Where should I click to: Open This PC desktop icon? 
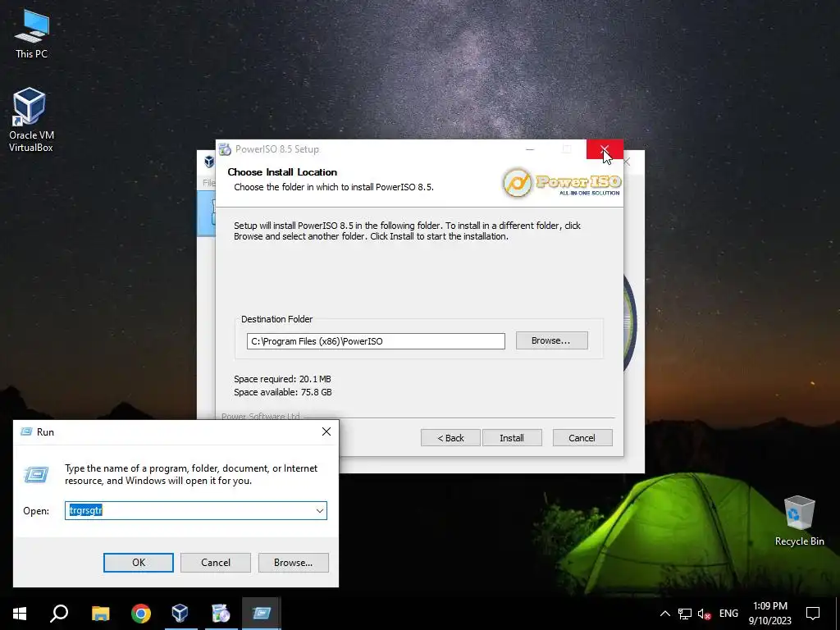31,33
